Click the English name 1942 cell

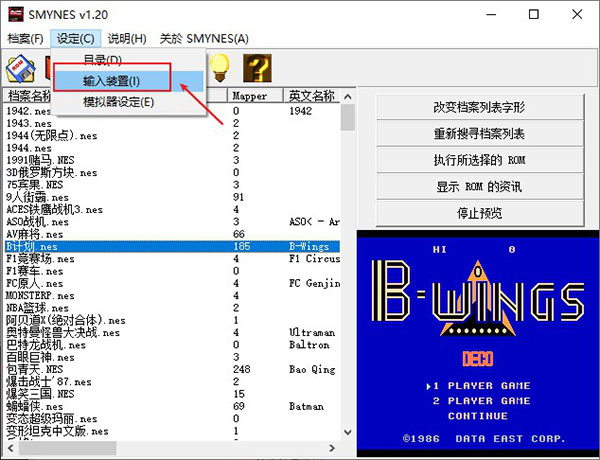(x=301, y=111)
